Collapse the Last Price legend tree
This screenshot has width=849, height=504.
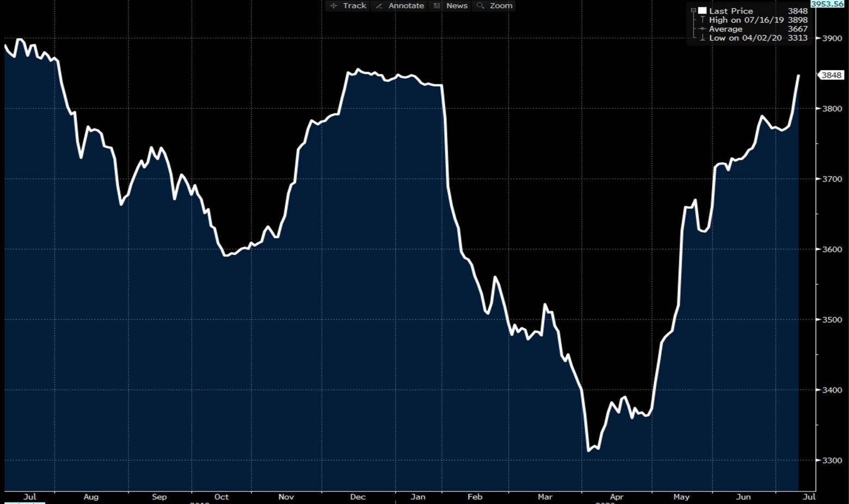(x=693, y=10)
